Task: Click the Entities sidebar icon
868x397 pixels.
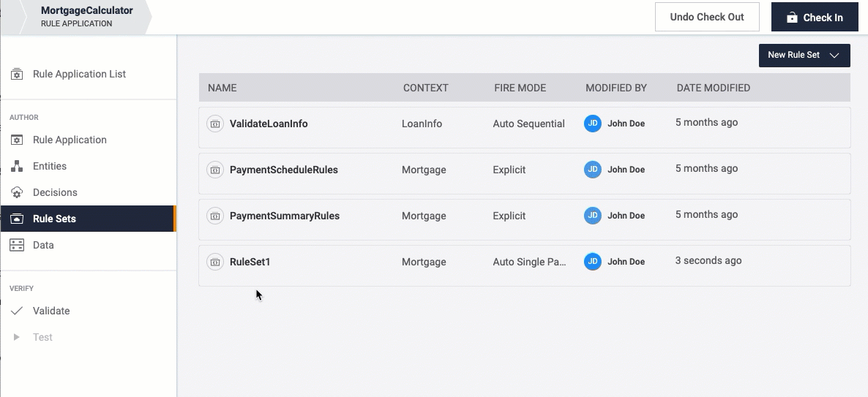Action: pyautogui.click(x=17, y=167)
